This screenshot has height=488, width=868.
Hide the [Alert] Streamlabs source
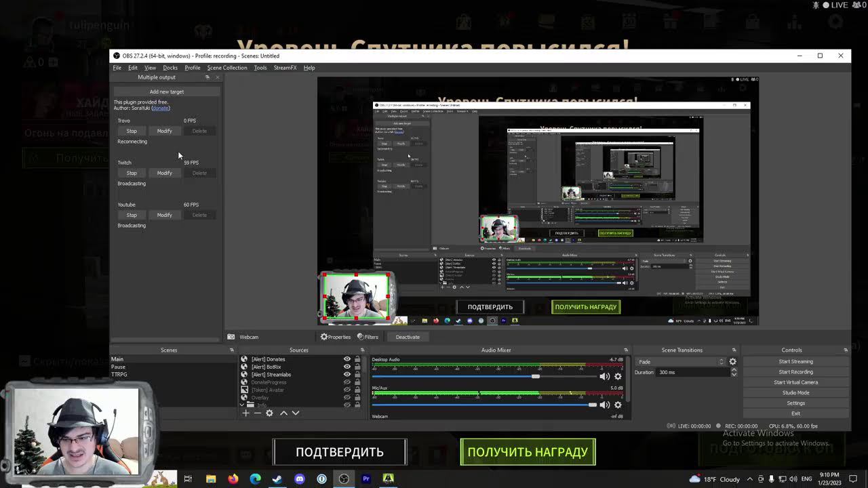click(347, 374)
